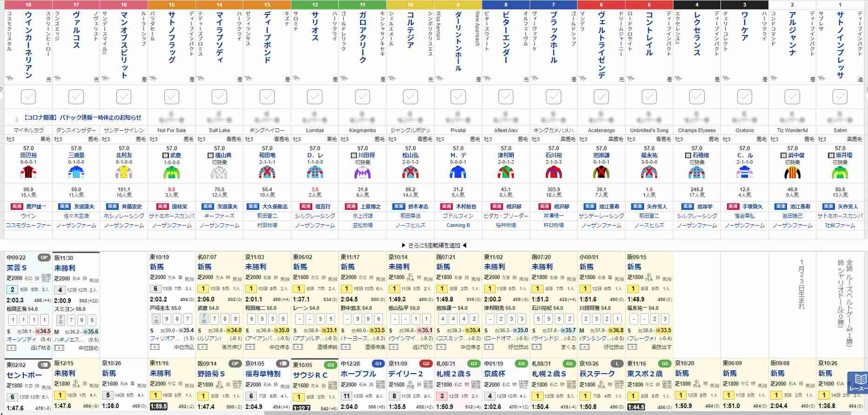Open the コロナ関連 パドック速報 notice link
The width and height of the screenshot is (868, 415).
(x=82, y=118)
